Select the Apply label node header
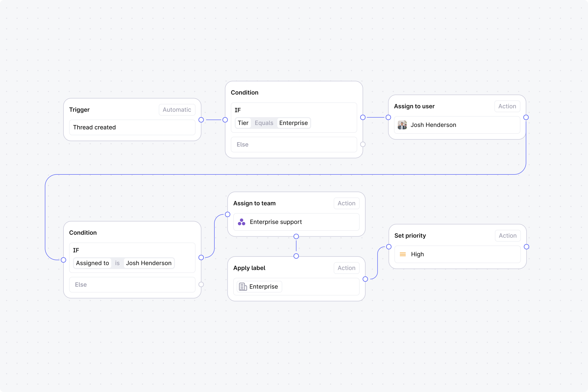The width and height of the screenshot is (588, 392). [x=249, y=268]
